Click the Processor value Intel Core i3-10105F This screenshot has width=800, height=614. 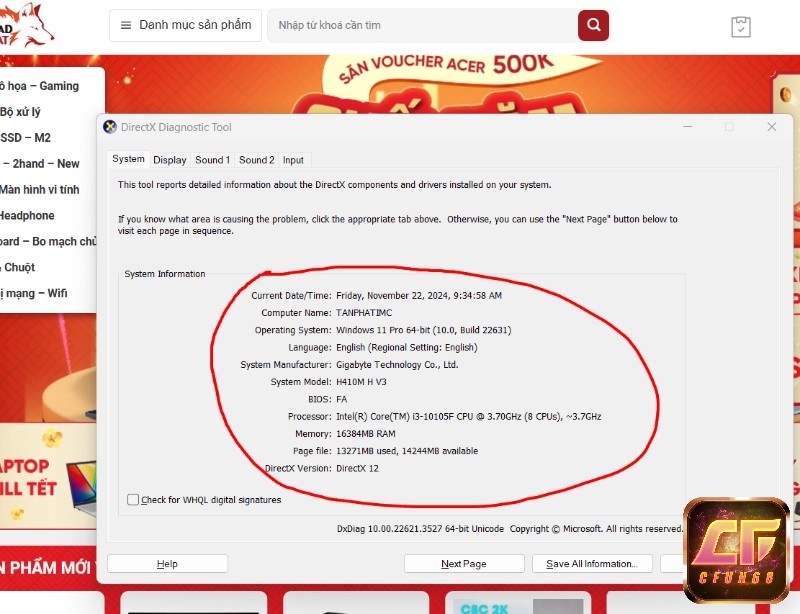coord(468,416)
